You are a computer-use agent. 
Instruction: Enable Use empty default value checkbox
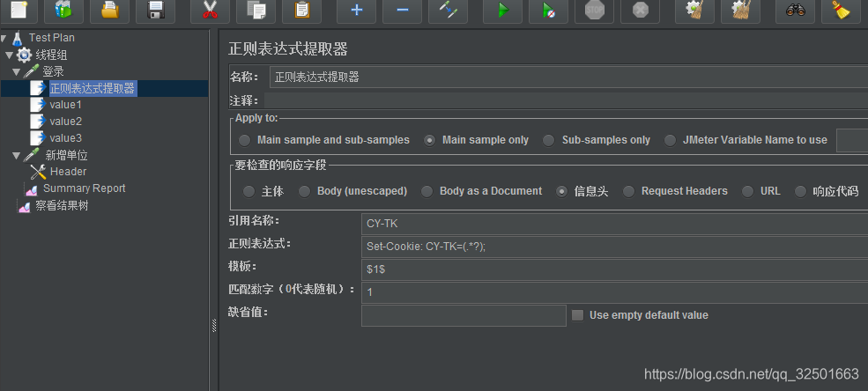click(577, 315)
